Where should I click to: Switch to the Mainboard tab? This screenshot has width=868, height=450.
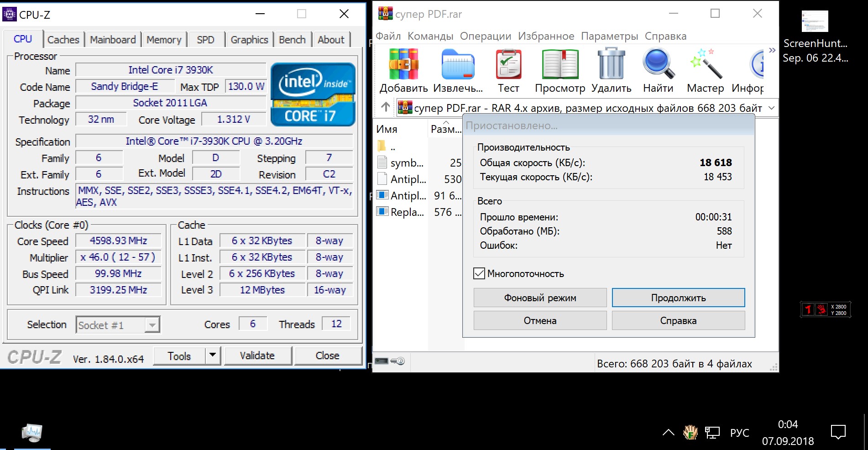pyautogui.click(x=113, y=40)
